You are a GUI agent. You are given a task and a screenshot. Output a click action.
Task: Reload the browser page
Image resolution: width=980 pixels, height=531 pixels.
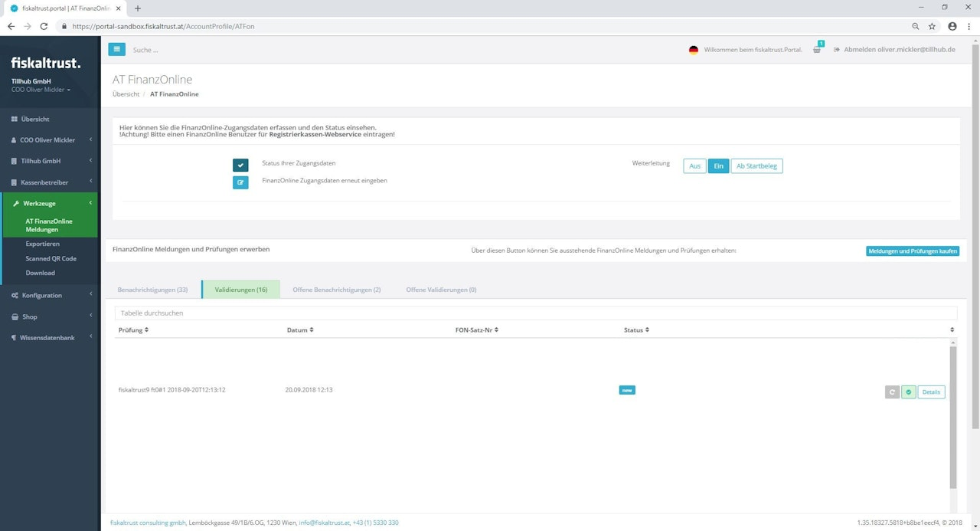point(45,26)
